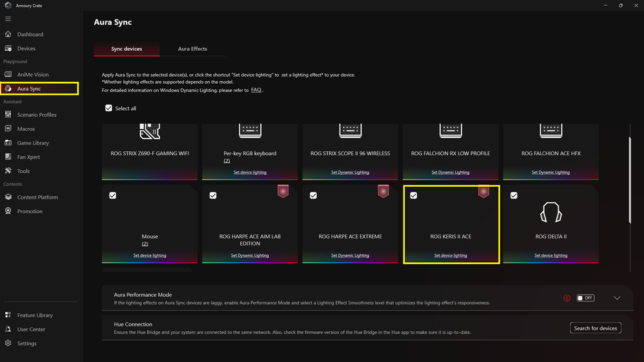644x362 pixels.
Task: Click the User Center icon
Action: [x=8, y=329]
